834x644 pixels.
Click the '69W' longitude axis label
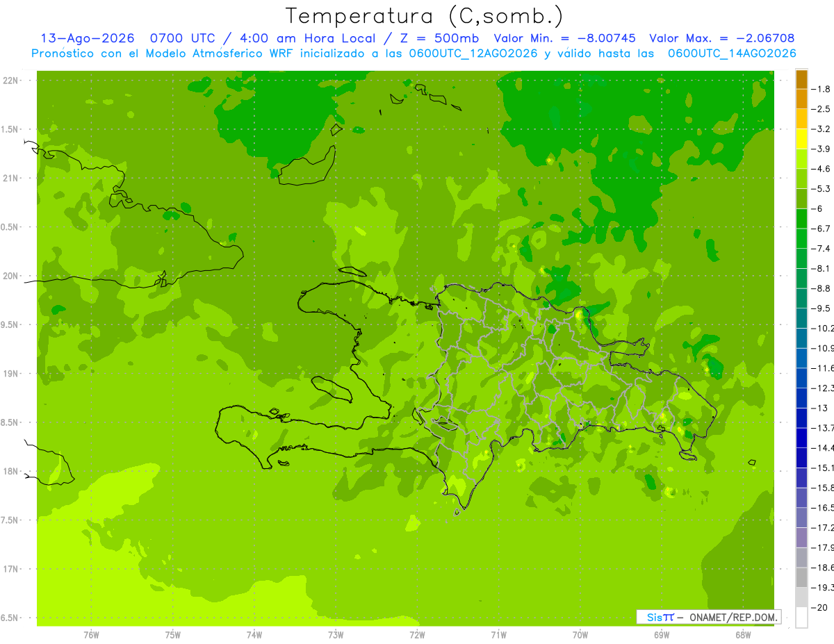(662, 635)
